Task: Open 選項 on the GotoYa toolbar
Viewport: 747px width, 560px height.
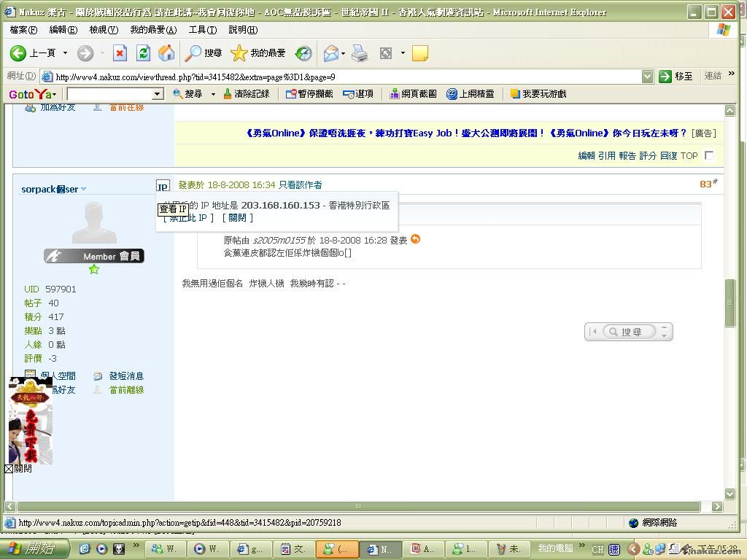Action: [358, 94]
